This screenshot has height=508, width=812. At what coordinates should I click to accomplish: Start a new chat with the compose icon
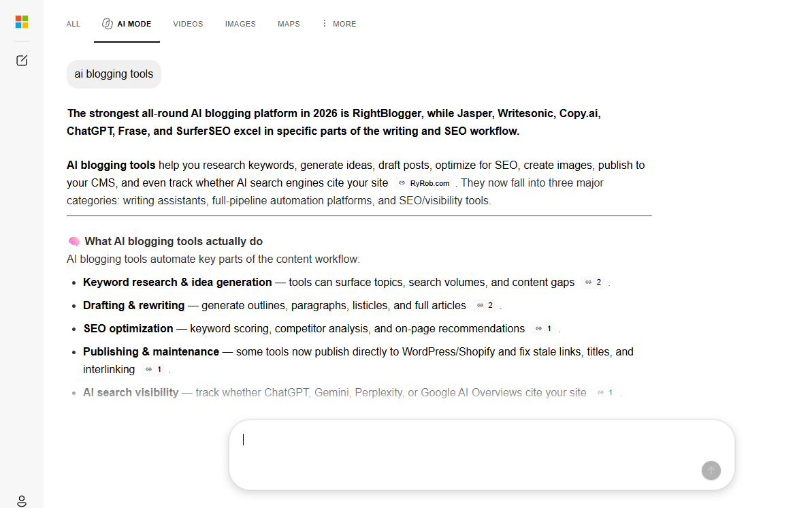pyautogui.click(x=22, y=61)
